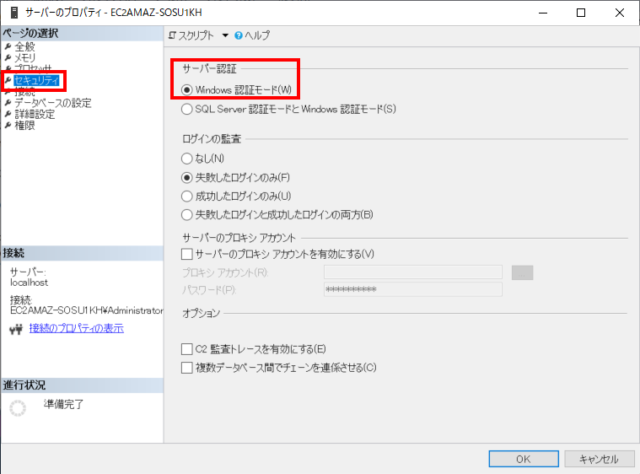Click the wrench icon beside データベースの設定

(8, 103)
